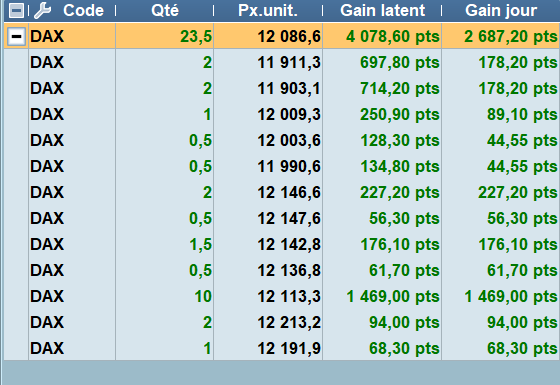Select total latent gain 4 078,60 pts
The width and height of the screenshot is (560, 385).
[392, 36]
